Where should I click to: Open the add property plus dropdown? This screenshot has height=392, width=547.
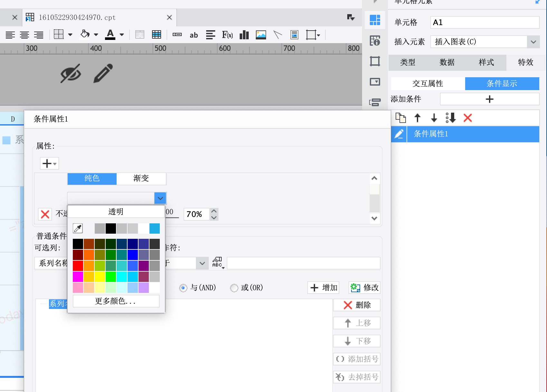pos(49,163)
